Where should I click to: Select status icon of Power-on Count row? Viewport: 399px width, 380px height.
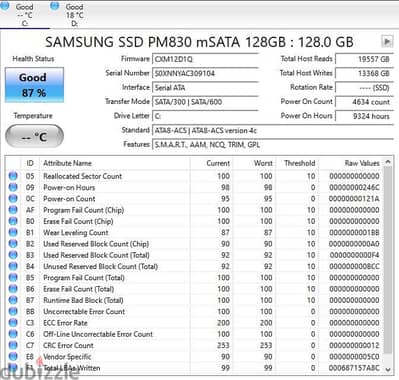pos(13,198)
